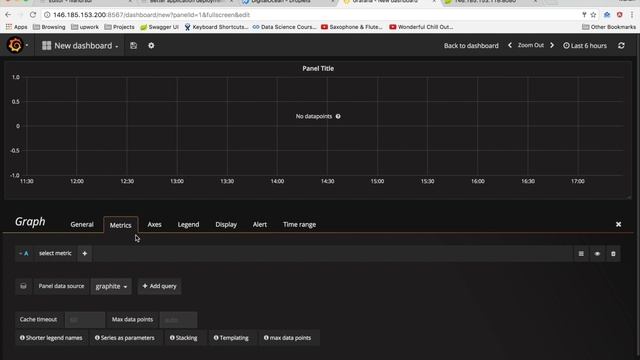
Task: Switch to the Axes tab
Action: (154, 224)
